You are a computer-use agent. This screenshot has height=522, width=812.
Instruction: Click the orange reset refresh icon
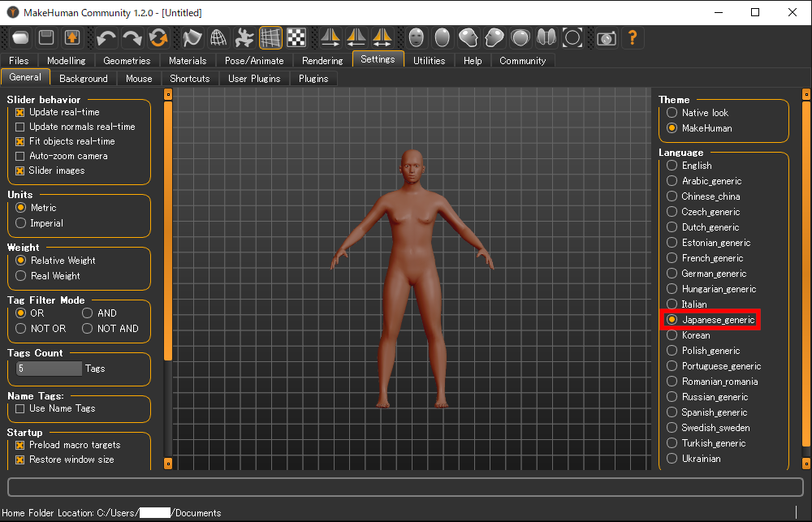158,37
